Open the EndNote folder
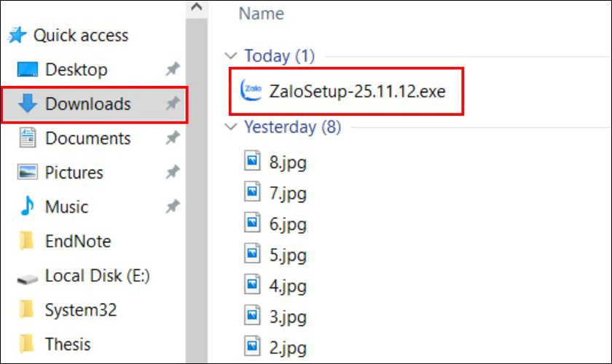 [77, 241]
